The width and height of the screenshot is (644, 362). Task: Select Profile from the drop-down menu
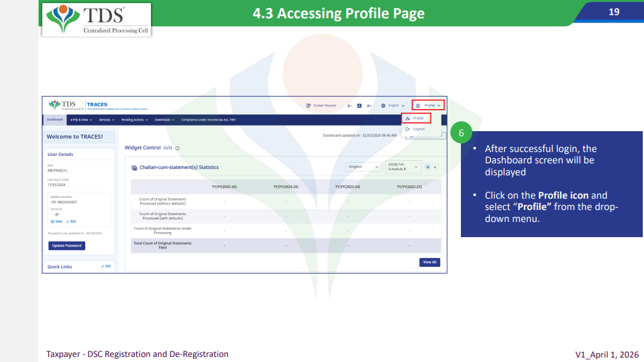pos(415,118)
